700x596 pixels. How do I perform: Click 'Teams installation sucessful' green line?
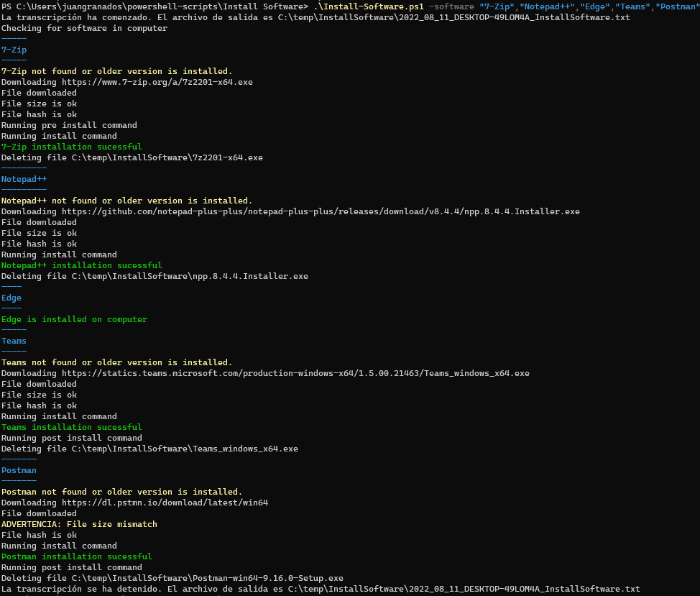71,427
